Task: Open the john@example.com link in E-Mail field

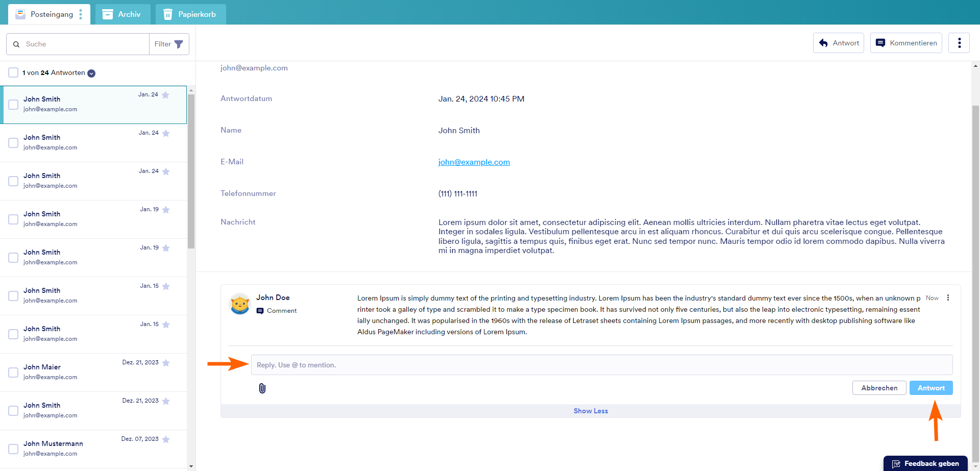Action: (x=474, y=162)
